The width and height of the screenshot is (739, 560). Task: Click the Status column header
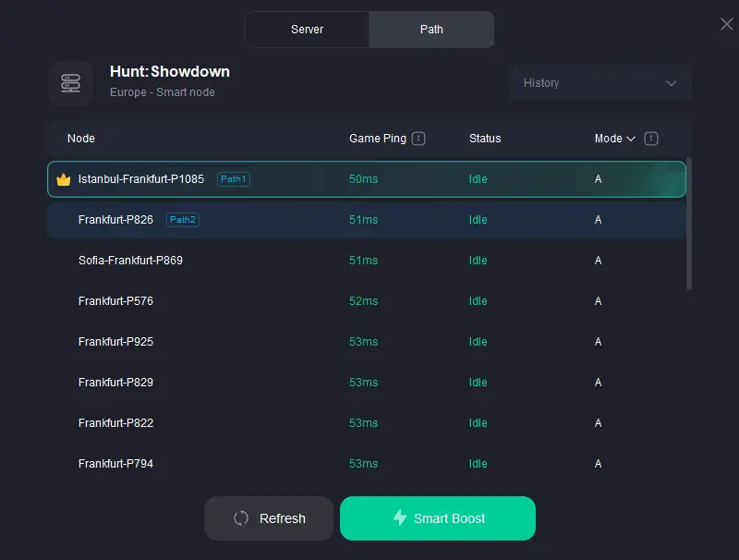[x=485, y=139]
